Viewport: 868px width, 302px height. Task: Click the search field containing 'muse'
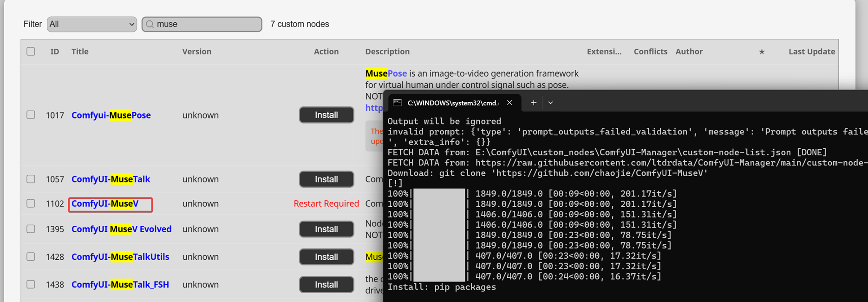click(202, 24)
